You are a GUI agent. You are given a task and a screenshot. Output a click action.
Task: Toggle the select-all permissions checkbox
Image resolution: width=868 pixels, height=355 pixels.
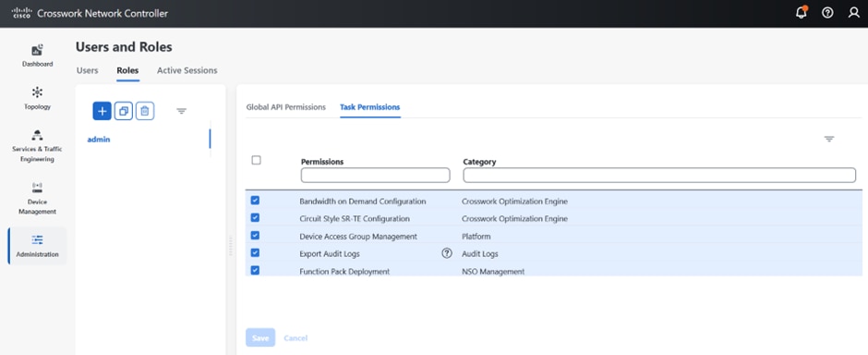257,160
